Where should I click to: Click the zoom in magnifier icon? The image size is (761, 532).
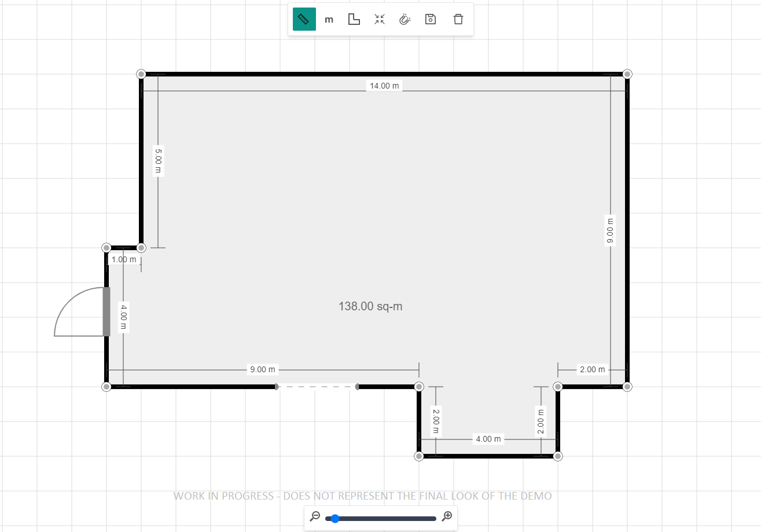[447, 516]
